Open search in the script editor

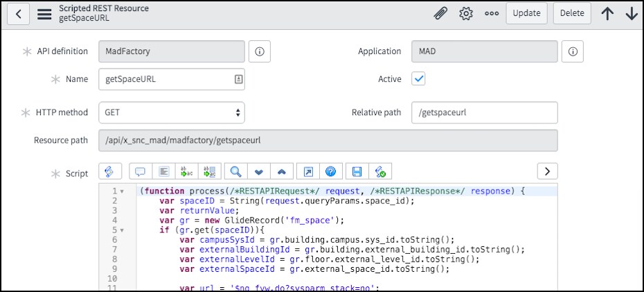click(235, 171)
